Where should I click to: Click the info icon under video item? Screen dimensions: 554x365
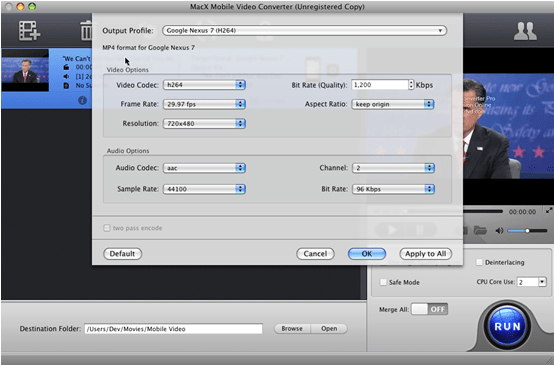82,100
